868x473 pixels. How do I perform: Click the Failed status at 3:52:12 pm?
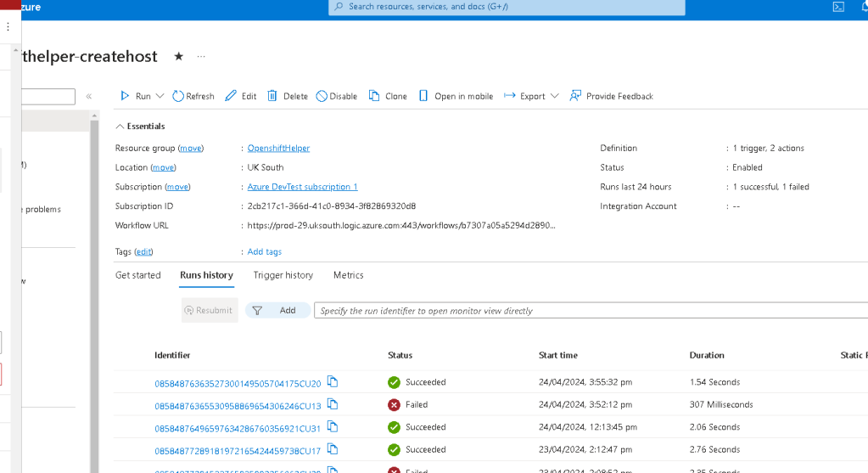408,404
